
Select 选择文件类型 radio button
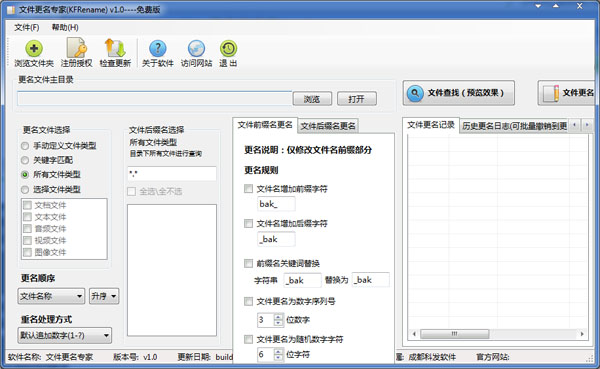pos(25,189)
